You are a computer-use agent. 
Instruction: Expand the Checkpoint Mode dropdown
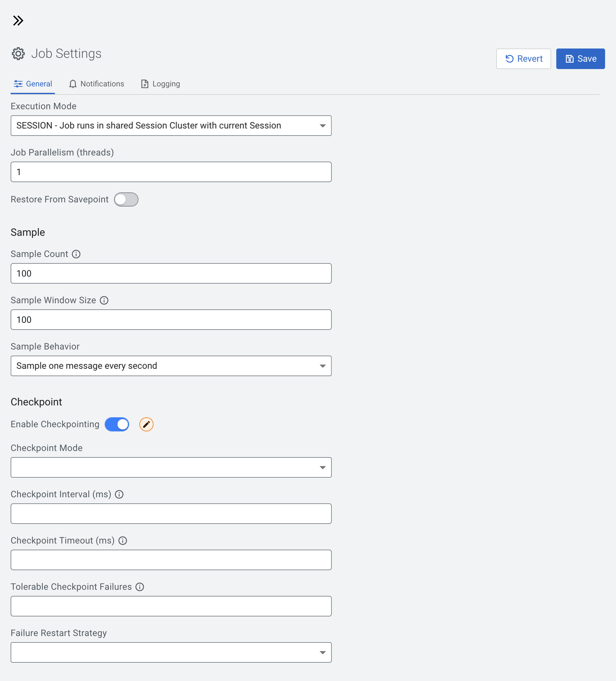[x=171, y=467]
